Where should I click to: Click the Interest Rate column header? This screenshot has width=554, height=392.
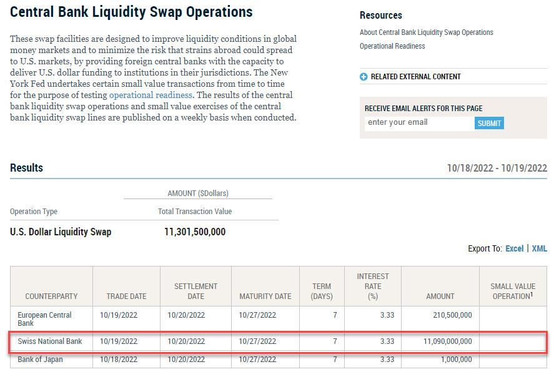coord(373,286)
